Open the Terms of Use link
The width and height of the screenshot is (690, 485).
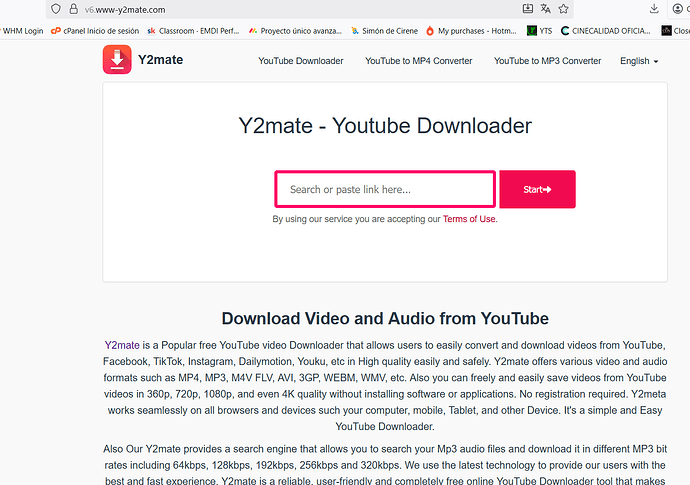click(x=469, y=219)
